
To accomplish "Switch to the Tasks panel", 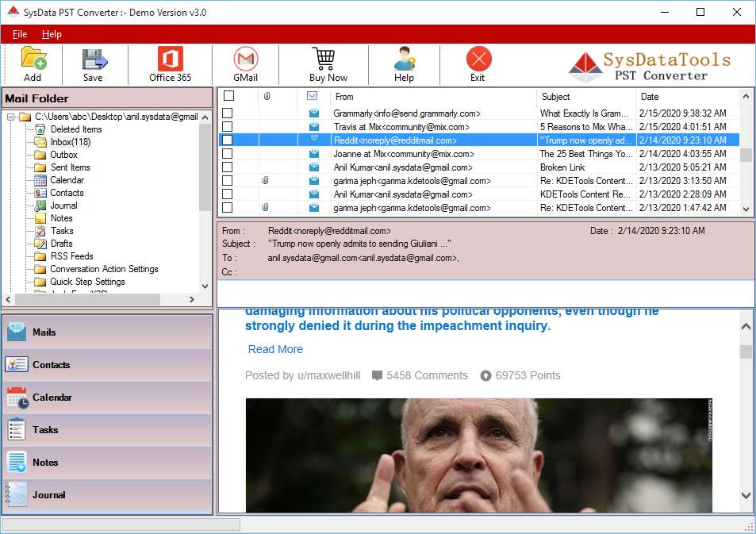I will pyautogui.click(x=107, y=430).
